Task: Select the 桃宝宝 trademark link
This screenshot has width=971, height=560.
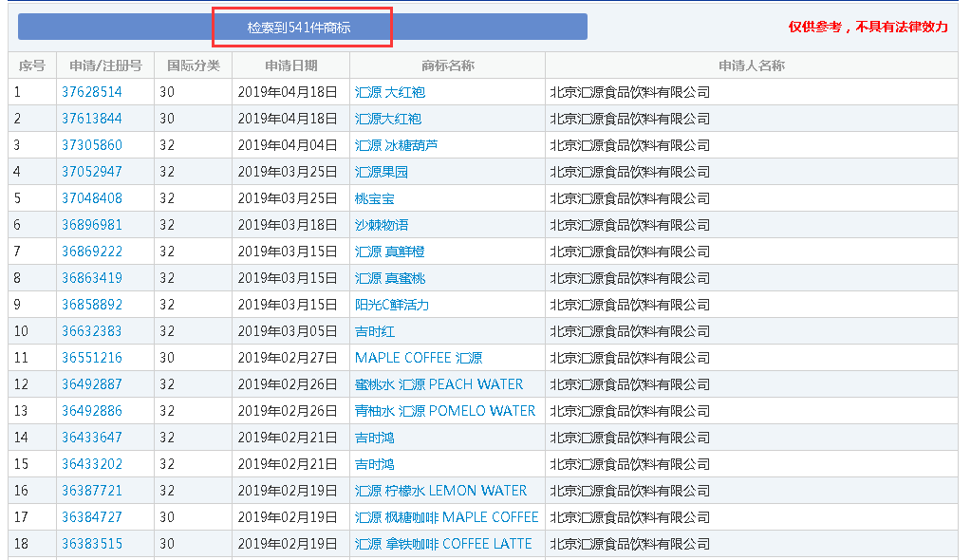Action: tap(375, 198)
